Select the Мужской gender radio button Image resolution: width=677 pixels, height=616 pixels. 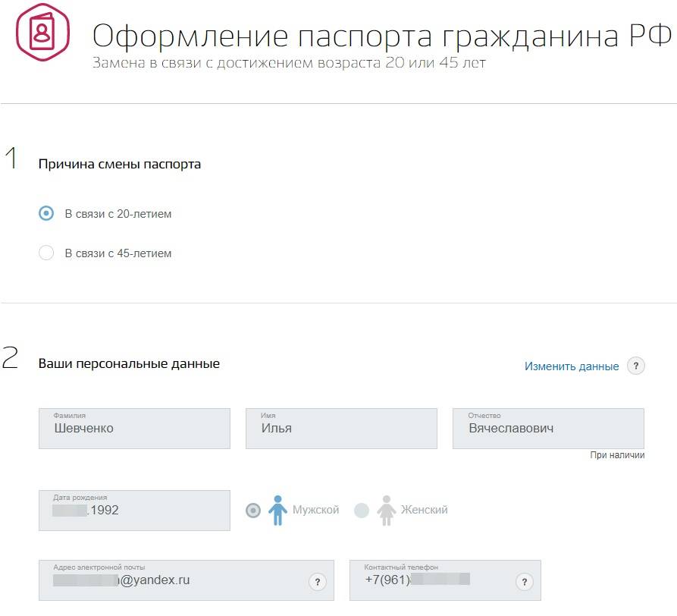click(253, 511)
